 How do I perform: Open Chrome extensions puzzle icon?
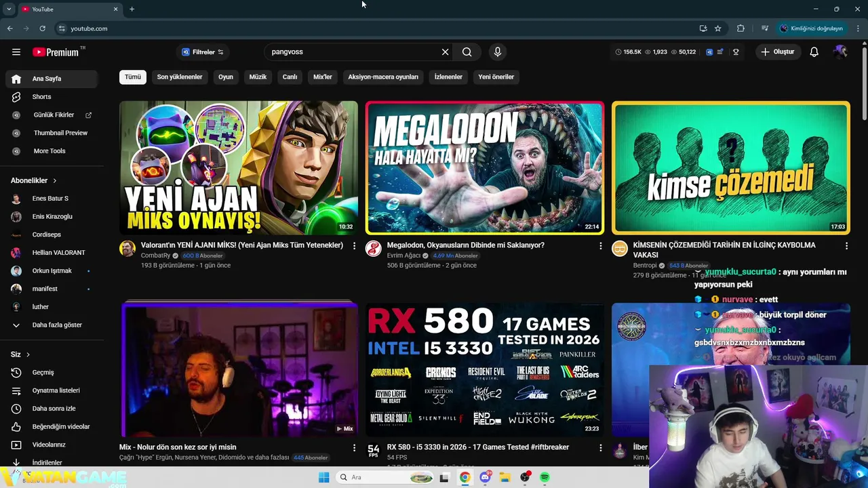point(741,28)
